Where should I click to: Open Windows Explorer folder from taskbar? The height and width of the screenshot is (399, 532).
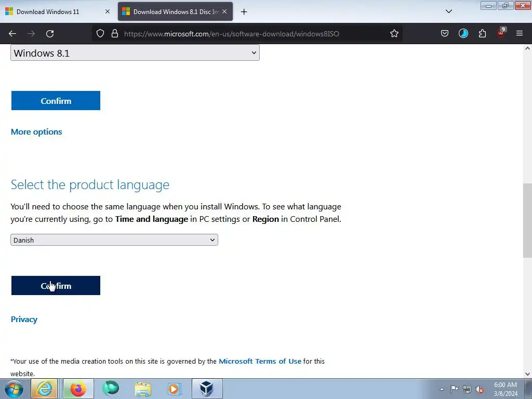pyautogui.click(x=143, y=389)
